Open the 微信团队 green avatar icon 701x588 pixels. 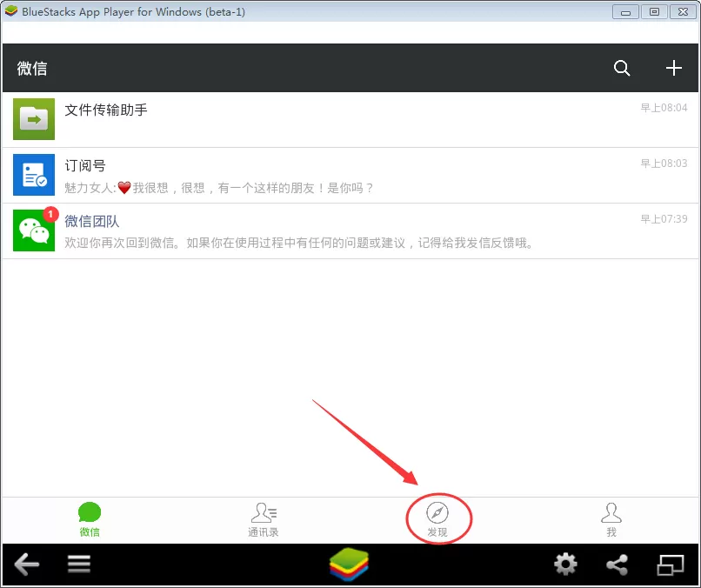click(x=34, y=231)
